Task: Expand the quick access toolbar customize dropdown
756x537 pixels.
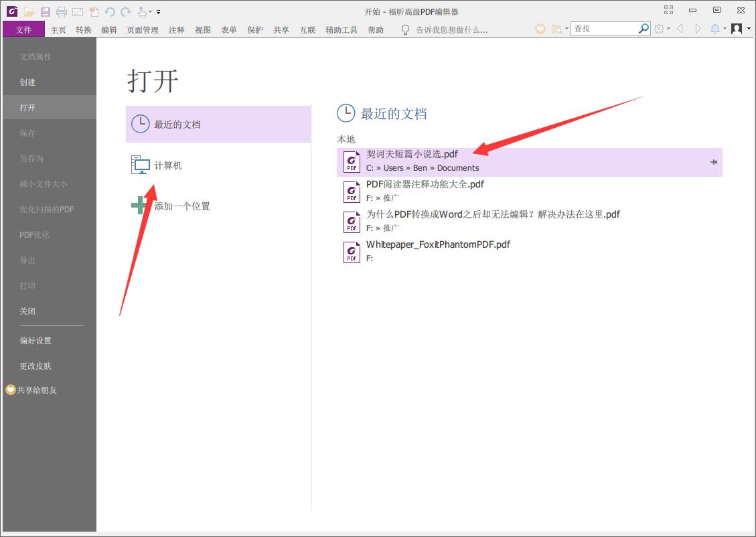Action: [158, 11]
